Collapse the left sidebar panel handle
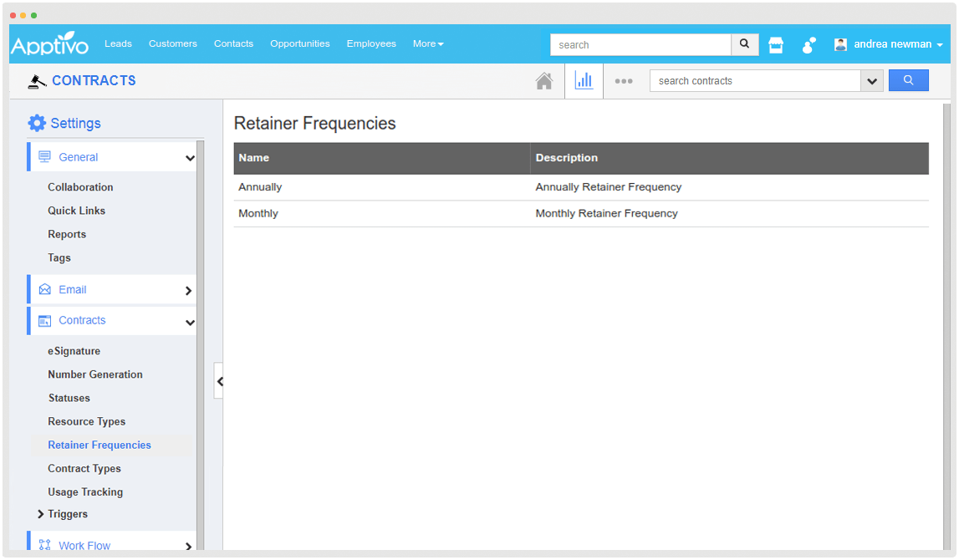 click(x=219, y=381)
